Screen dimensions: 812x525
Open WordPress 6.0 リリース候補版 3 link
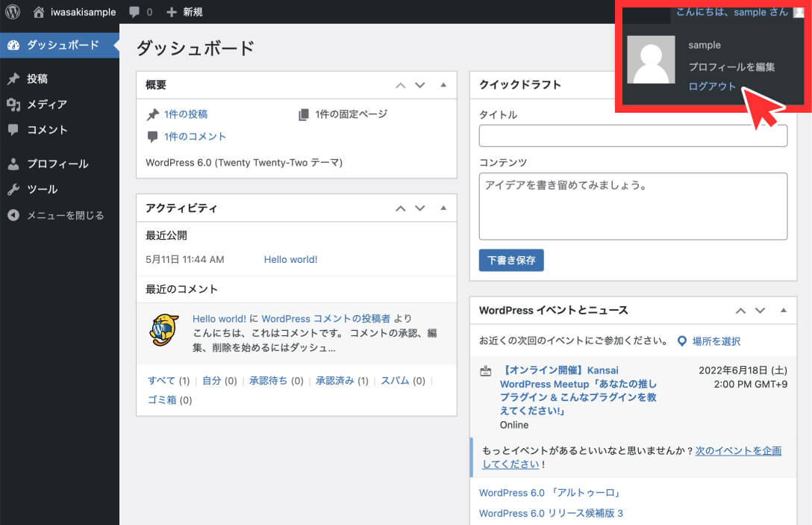click(551, 513)
